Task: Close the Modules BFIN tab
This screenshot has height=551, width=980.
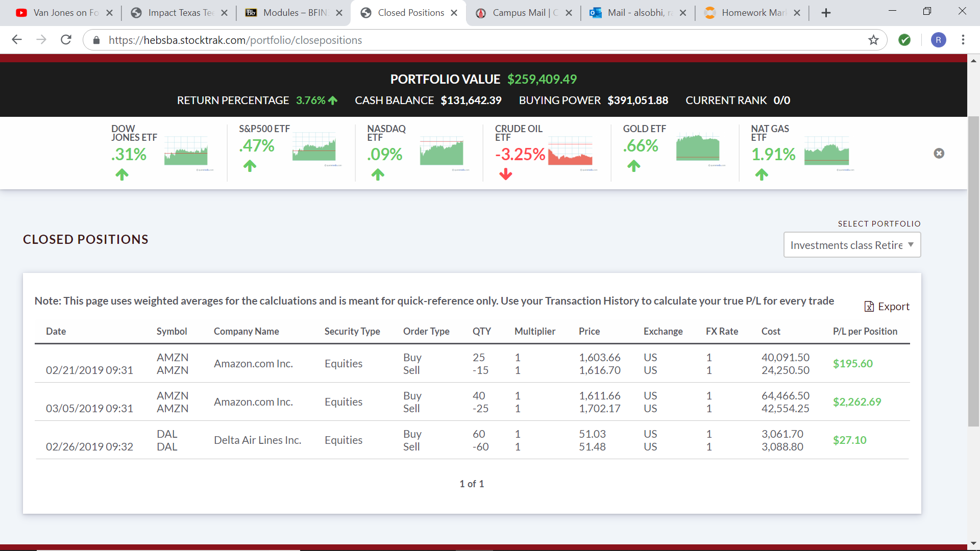Action: (x=339, y=13)
